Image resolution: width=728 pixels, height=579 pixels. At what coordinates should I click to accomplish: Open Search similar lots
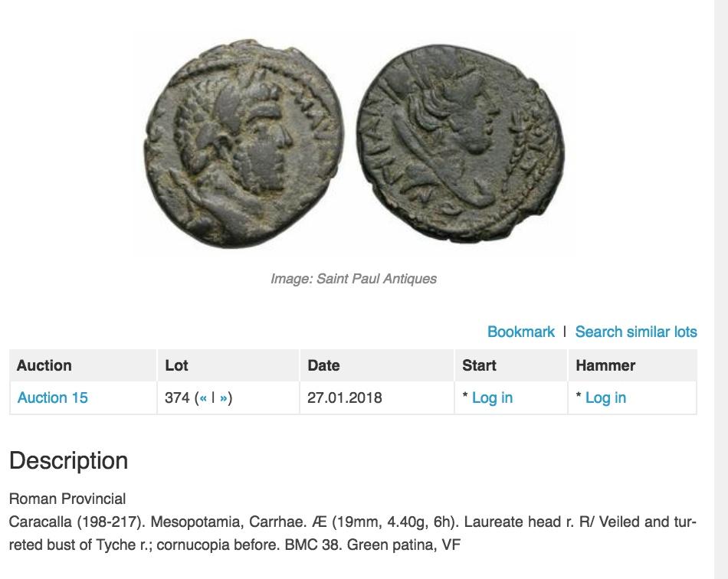coord(636,332)
